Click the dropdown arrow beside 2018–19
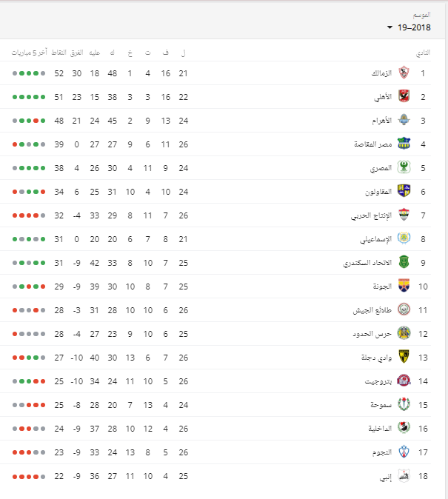 point(390,27)
